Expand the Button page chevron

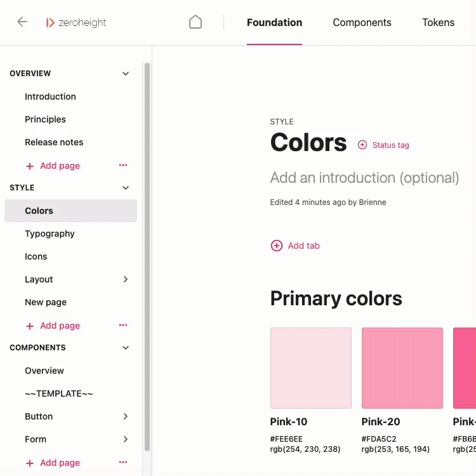pyautogui.click(x=126, y=416)
